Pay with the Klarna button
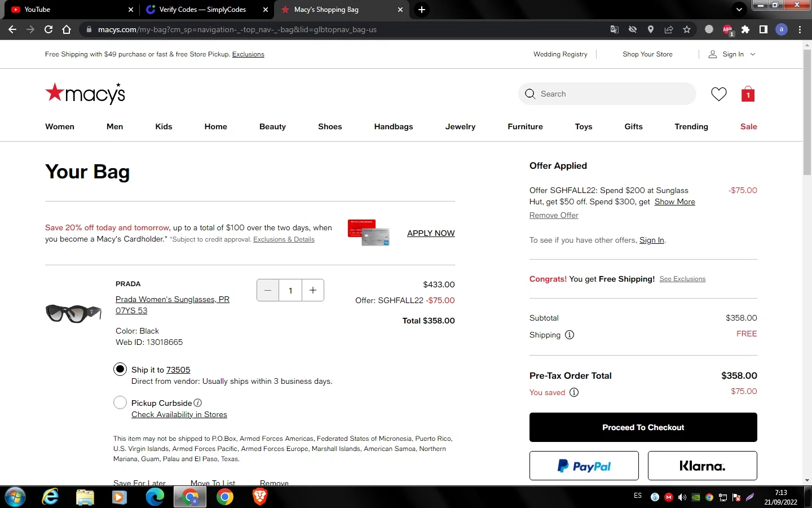812x508 pixels. tap(703, 466)
